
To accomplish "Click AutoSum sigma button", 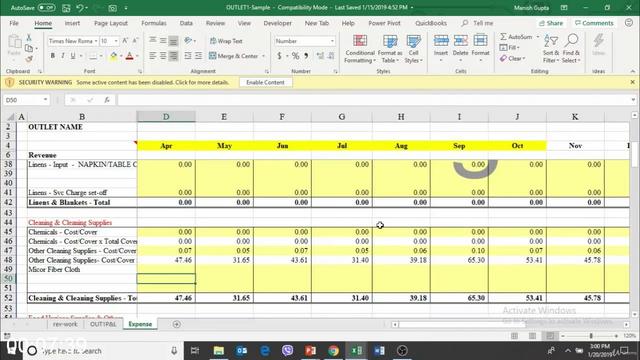I will [x=516, y=37].
